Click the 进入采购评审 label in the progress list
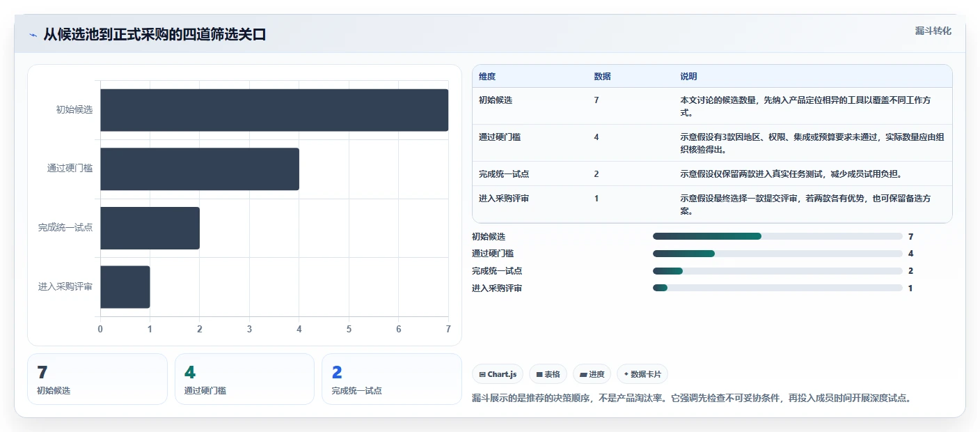980x432 pixels. click(x=497, y=288)
